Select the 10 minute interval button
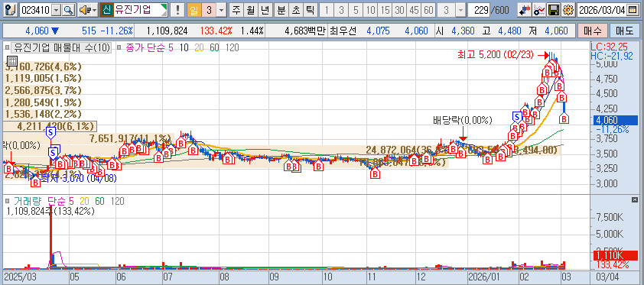 370,10
